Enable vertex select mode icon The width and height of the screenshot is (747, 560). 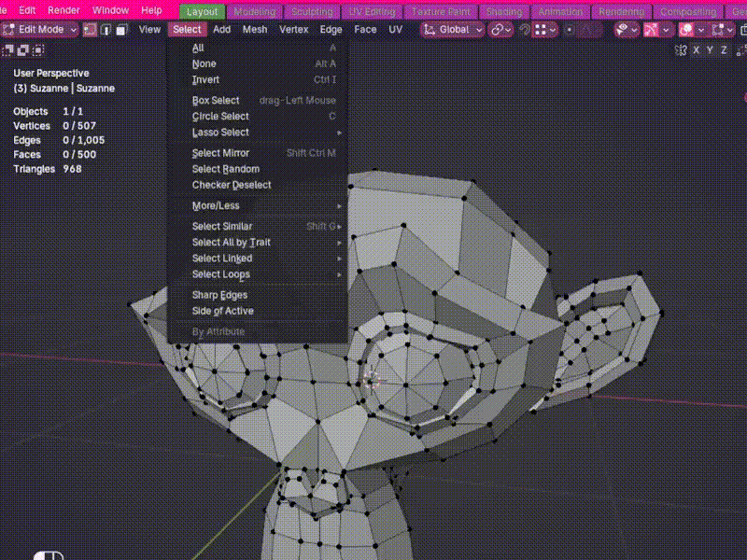click(90, 30)
